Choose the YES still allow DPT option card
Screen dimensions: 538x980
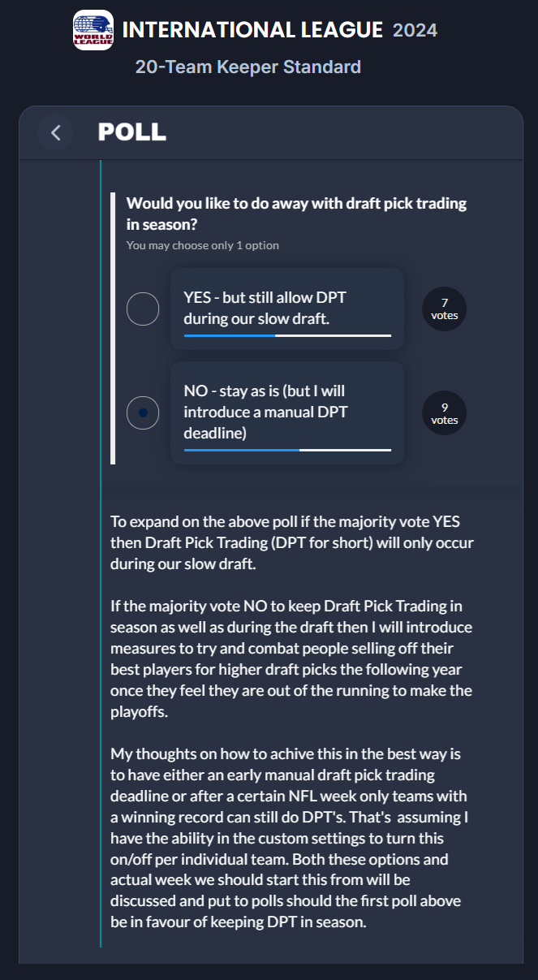point(287,309)
